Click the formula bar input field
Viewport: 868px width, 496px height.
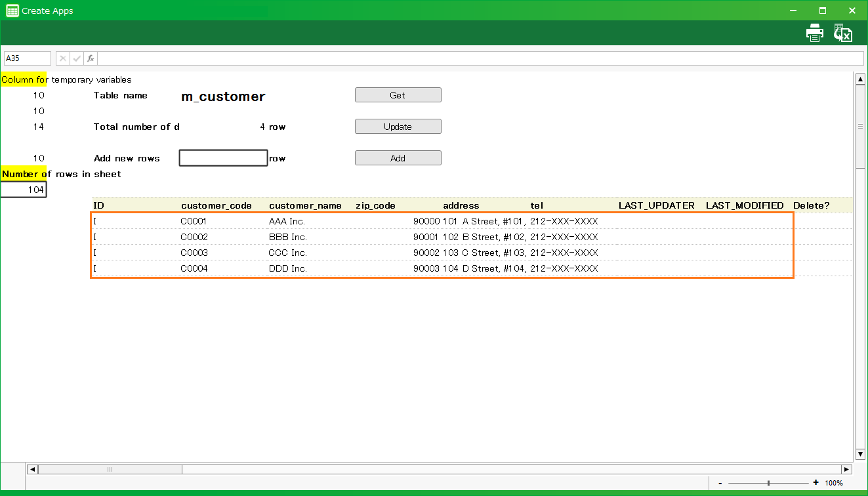click(472, 58)
